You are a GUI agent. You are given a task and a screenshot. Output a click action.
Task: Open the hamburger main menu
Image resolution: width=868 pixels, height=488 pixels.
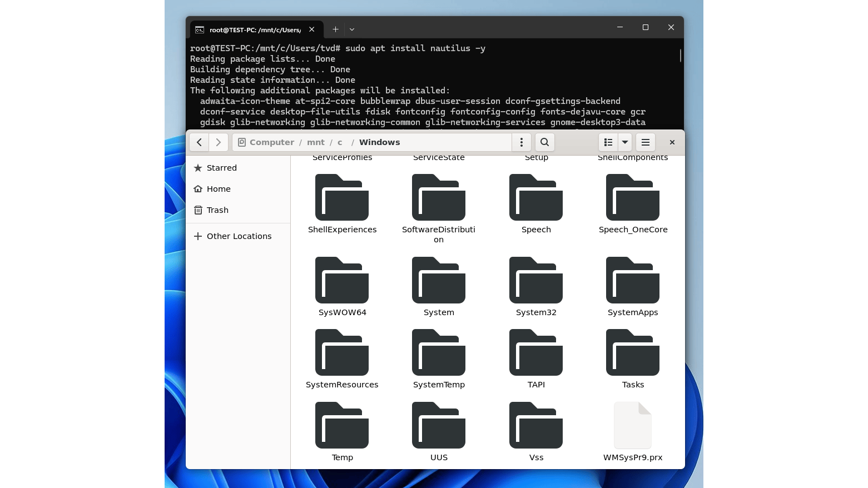pos(646,142)
